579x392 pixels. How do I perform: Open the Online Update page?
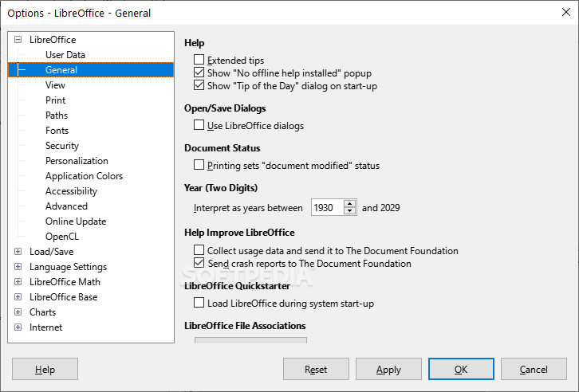coord(76,221)
